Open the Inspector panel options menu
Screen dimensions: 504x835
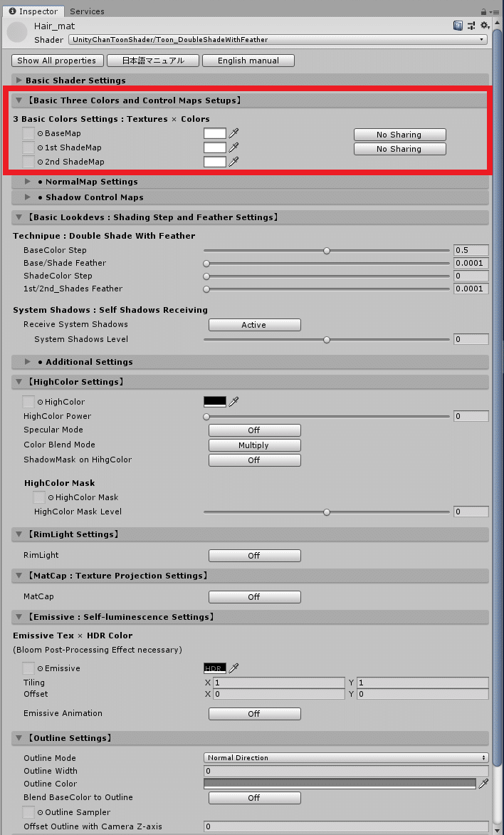point(495,11)
